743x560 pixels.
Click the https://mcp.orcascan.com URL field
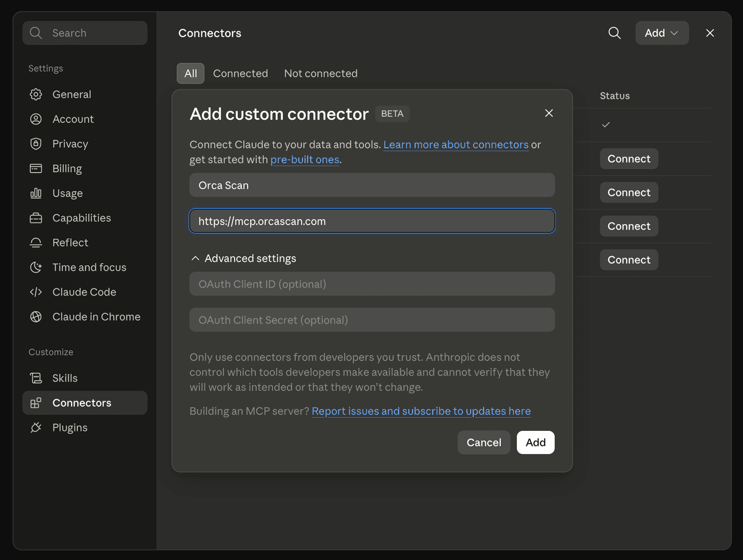(x=372, y=221)
